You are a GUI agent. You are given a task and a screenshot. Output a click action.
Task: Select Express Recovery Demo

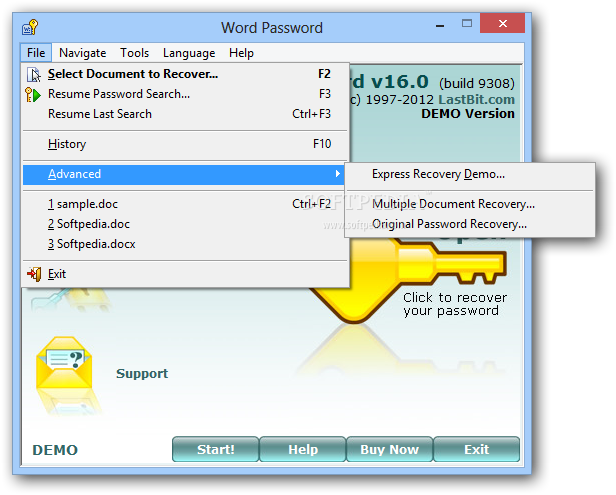[x=470, y=174]
